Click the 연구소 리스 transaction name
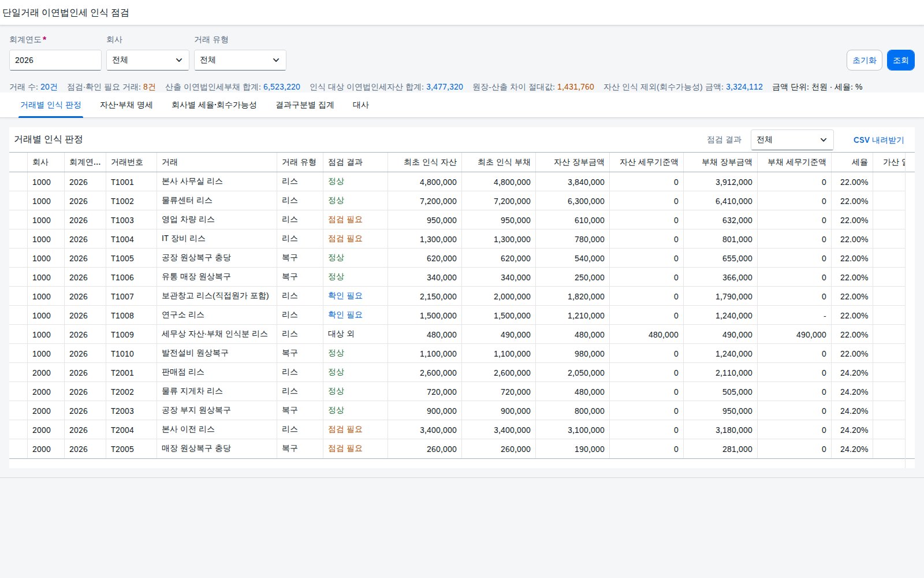Image resolution: width=924 pixels, height=578 pixels. (x=183, y=315)
